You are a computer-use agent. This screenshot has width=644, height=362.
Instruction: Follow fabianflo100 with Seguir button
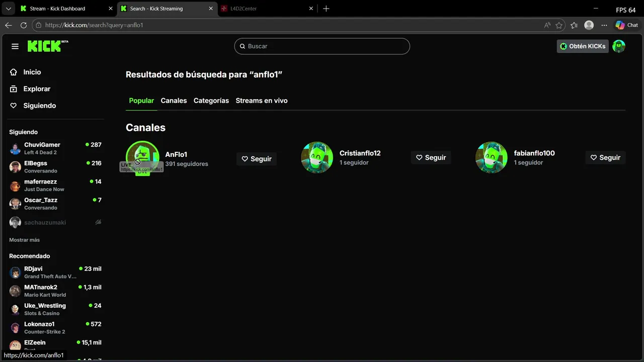605,157
